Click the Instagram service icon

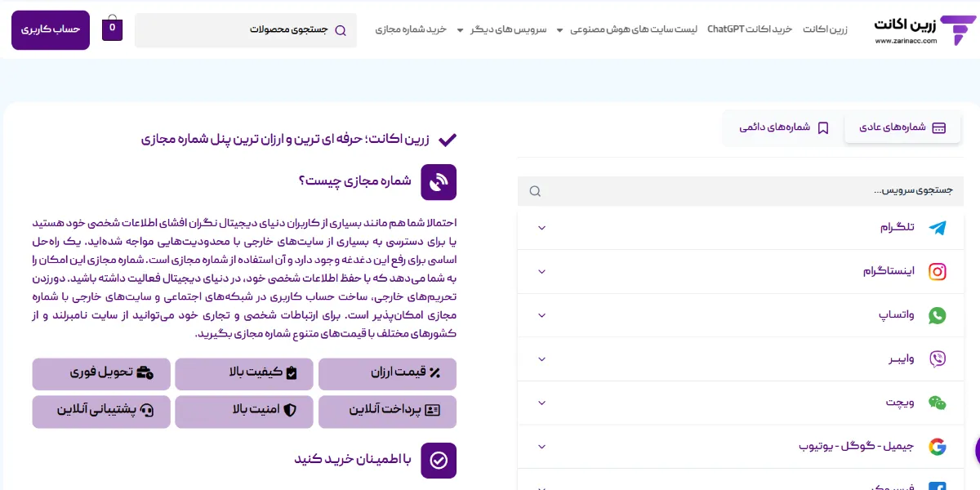pos(938,272)
